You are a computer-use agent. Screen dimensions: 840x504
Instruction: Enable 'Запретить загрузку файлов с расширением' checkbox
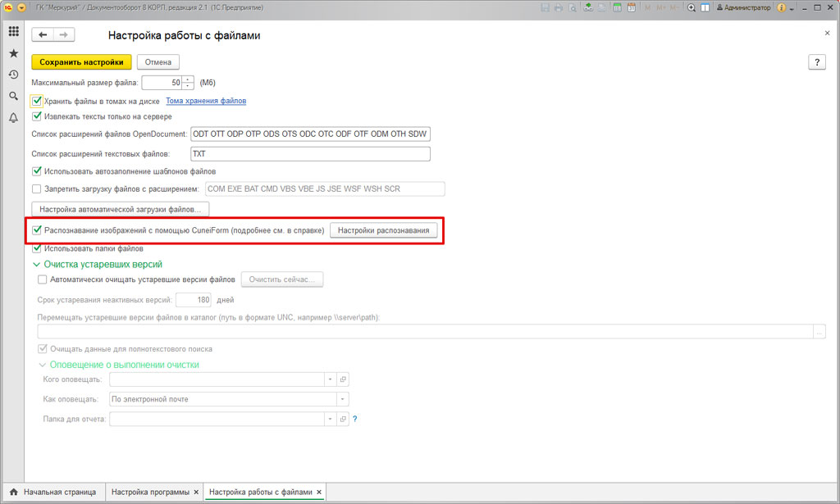tap(36, 189)
